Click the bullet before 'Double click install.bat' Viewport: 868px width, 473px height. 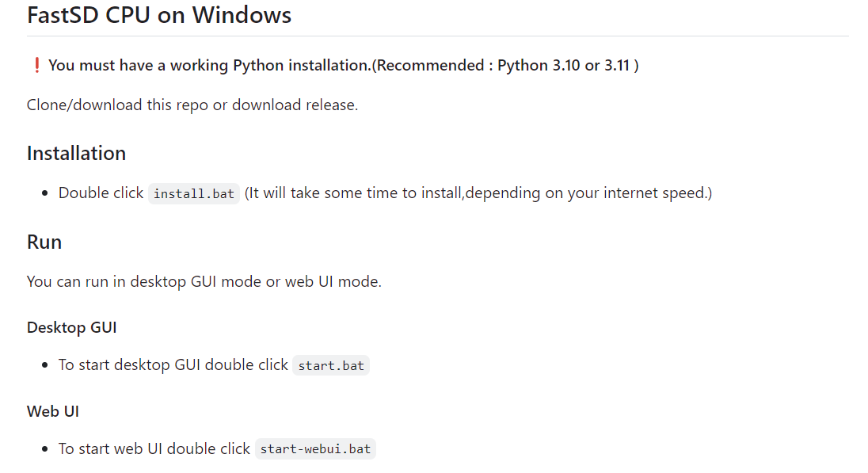point(45,194)
